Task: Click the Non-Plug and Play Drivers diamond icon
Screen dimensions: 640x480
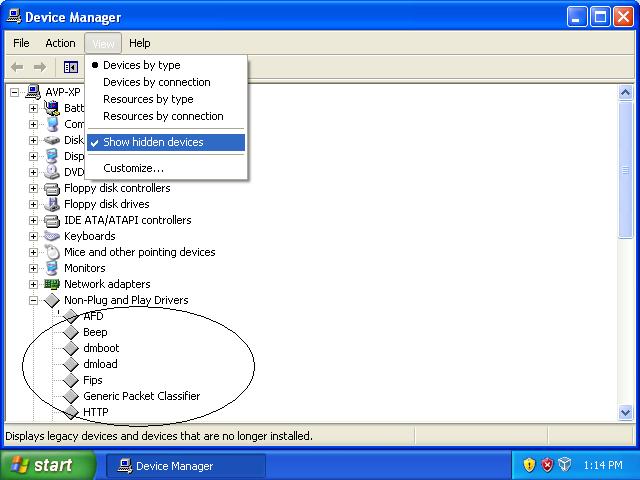Action: [x=52, y=300]
